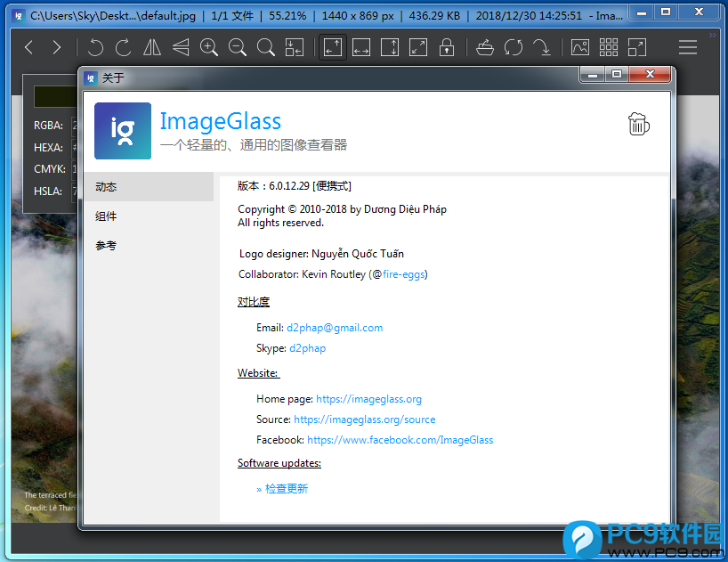The height and width of the screenshot is (562, 728).
Task: Minimize the 关于 dialog
Action: [593, 74]
